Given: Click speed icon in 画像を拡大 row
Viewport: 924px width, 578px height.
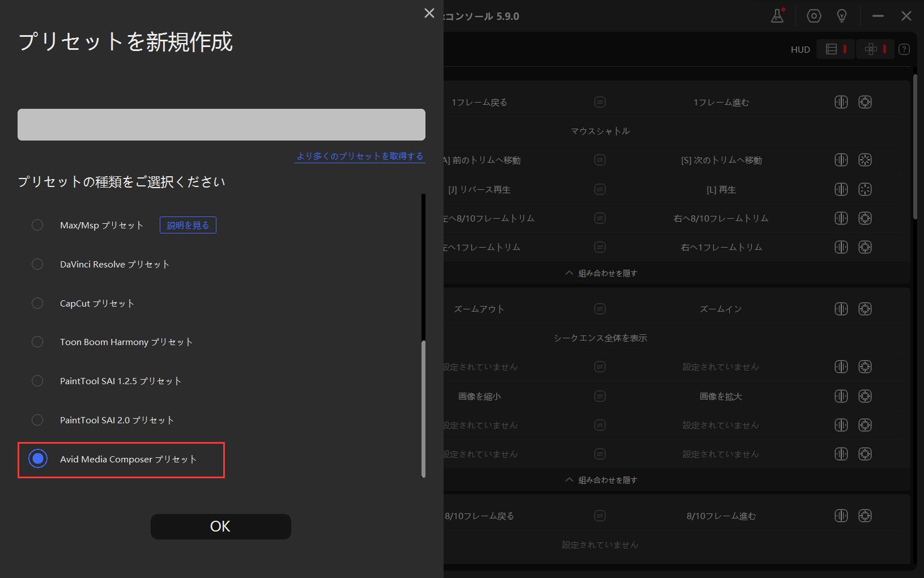Looking at the screenshot, I should click(865, 396).
